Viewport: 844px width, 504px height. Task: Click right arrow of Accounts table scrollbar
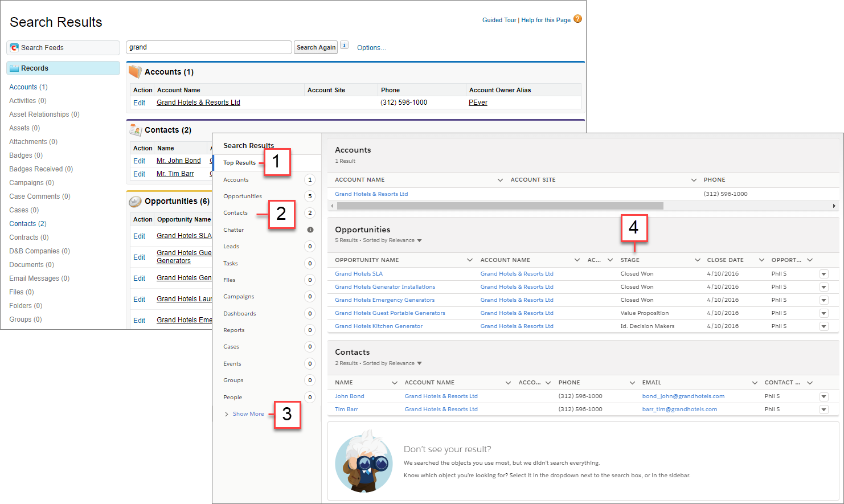(834, 206)
